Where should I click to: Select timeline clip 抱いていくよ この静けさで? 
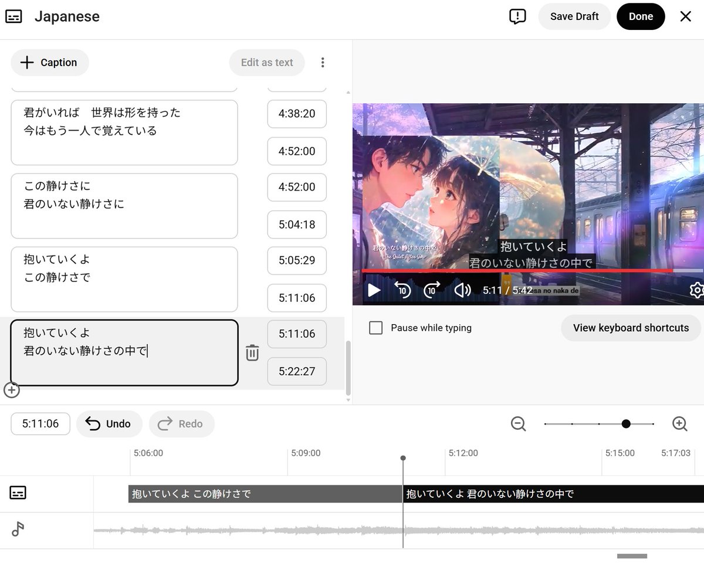pos(265,494)
